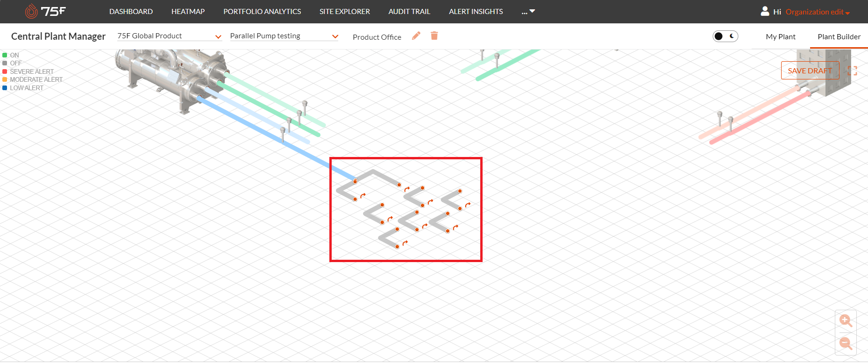The width and height of the screenshot is (868, 363).
Task: Navigate to ALERT INSIGHTS
Action: pos(476,12)
